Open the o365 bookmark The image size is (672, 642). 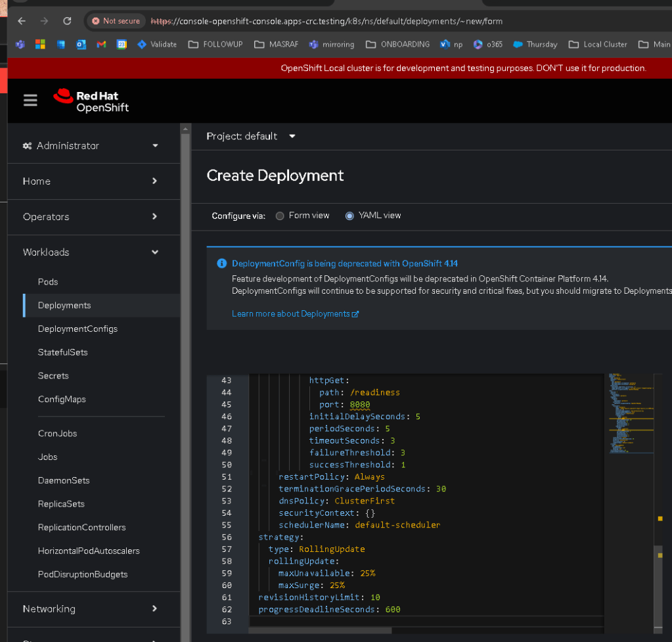point(487,44)
